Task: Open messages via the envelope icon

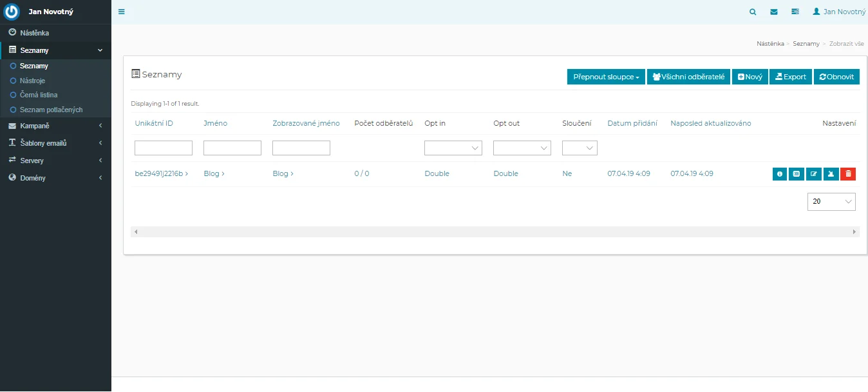Action: (x=774, y=12)
